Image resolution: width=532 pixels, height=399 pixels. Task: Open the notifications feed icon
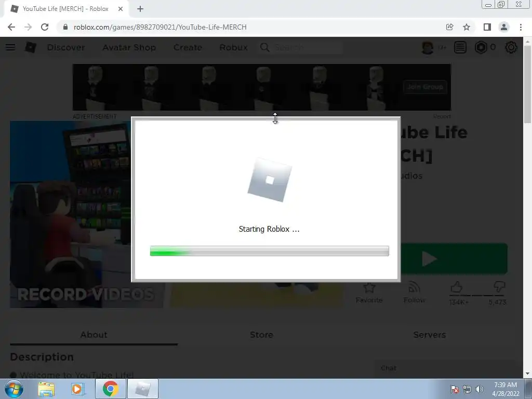coord(460,47)
